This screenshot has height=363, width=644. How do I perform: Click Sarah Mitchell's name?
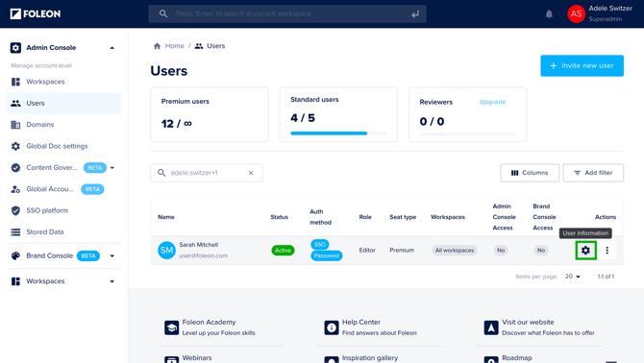[199, 245]
